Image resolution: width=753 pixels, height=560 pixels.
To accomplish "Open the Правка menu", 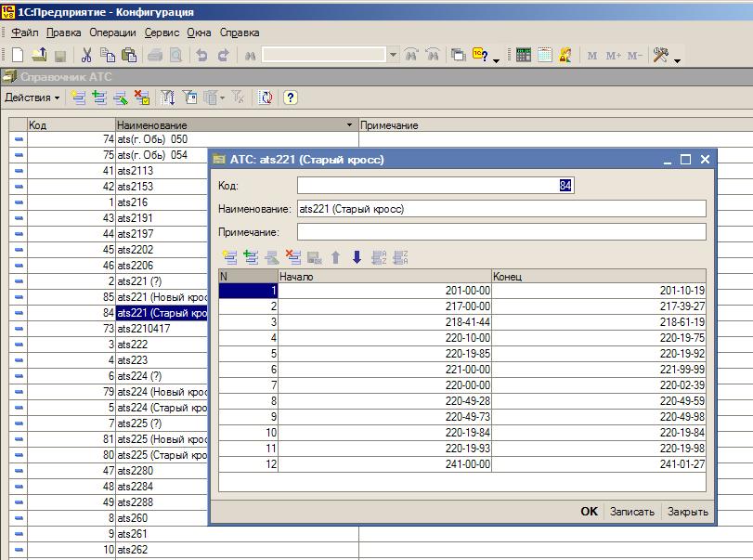I will (x=63, y=33).
